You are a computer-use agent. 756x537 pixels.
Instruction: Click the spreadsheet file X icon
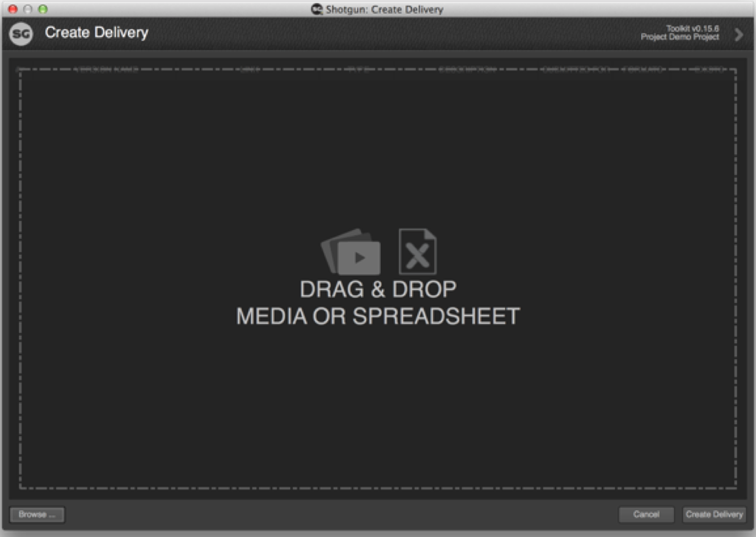[417, 251]
